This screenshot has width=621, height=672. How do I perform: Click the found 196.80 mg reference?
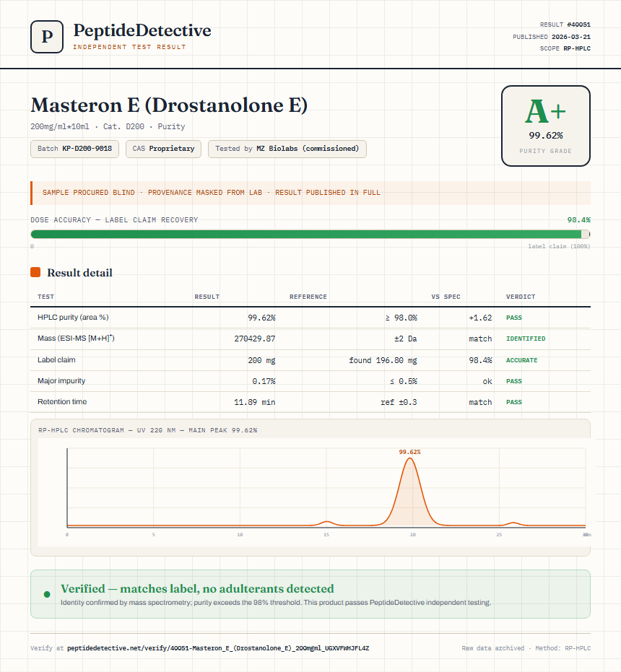[383, 360]
